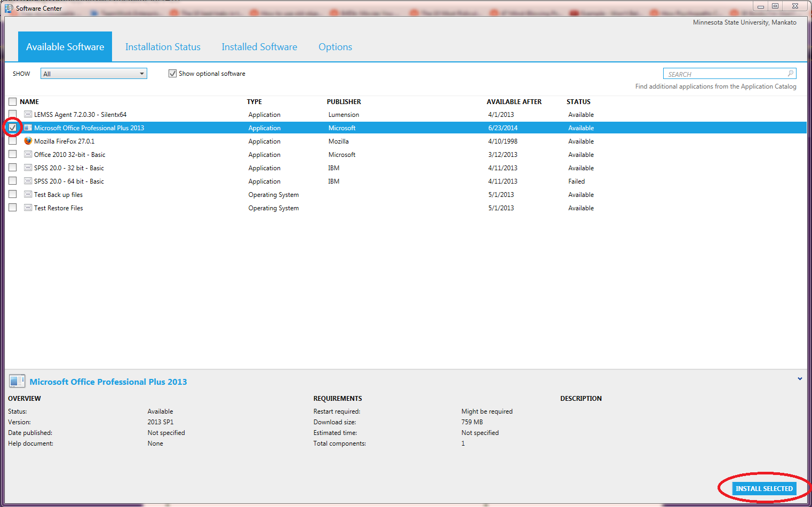The image size is (812, 507).
Task: Uncheck Microsoft Office Professional Plus 2013
Action: 13,128
